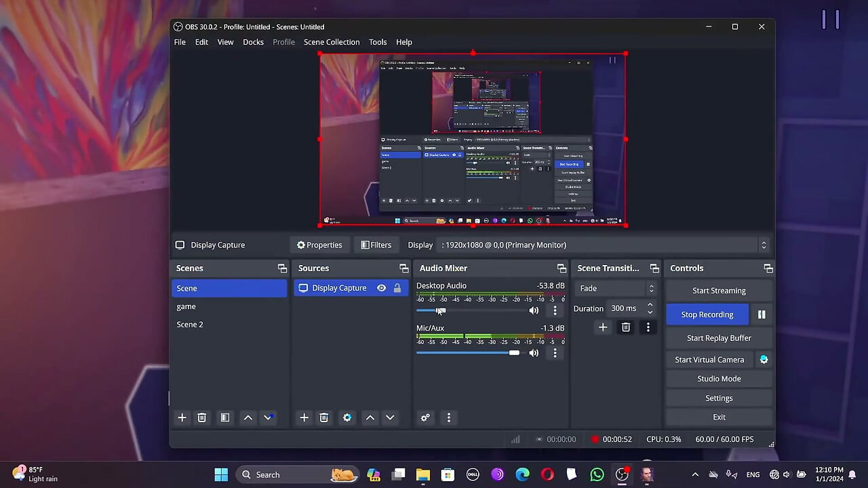Select the 'game' scene
This screenshot has height=488, width=868.
(x=229, y=306)
